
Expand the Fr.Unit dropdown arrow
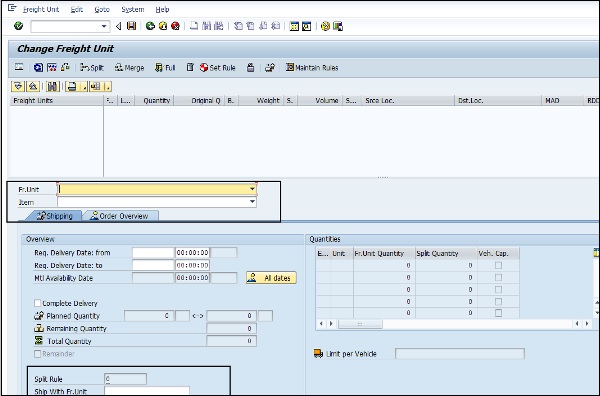tap(252, 189)
